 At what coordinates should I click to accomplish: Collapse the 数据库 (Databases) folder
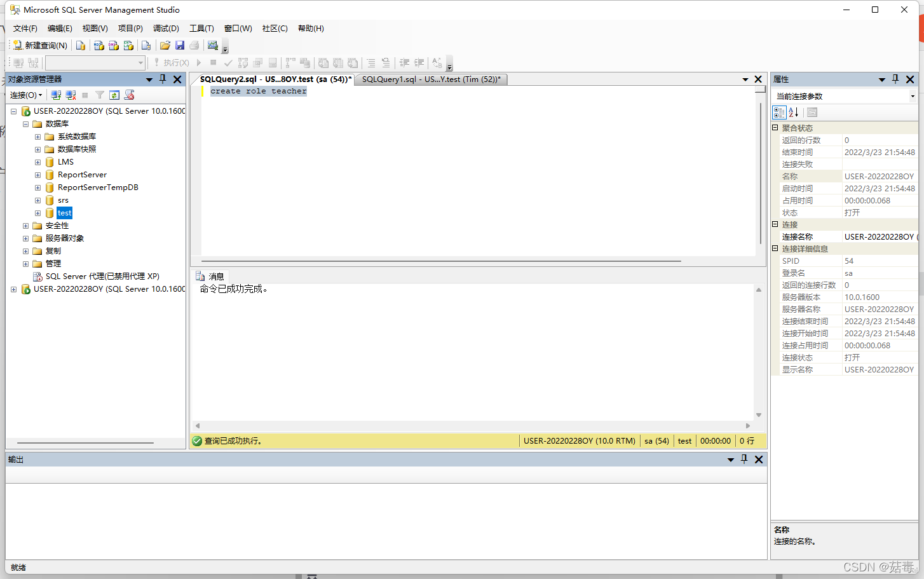(25, 124)
